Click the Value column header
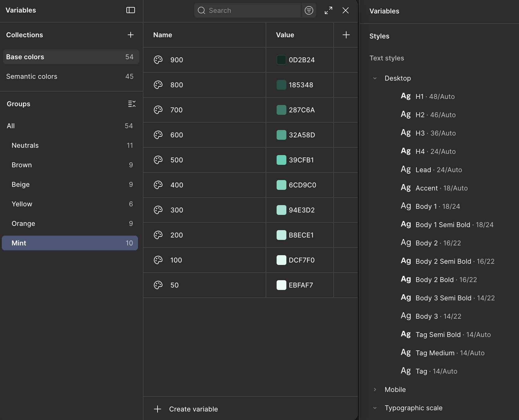 pos(285,35)
